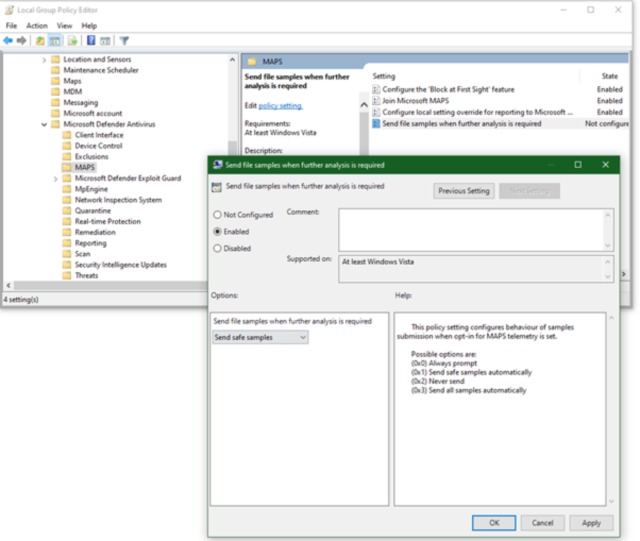Select the Real-time Protection tree item
Screen dimensions: 640x541
(108, 221)
